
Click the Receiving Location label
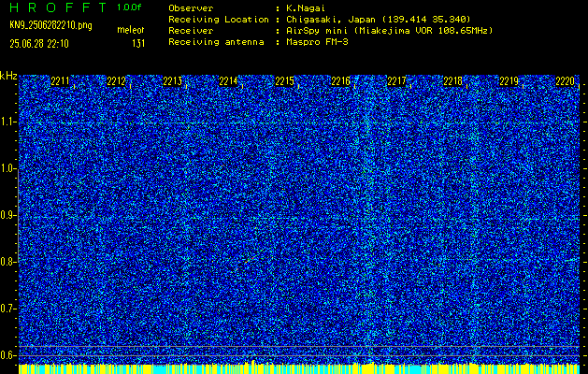(x=219, y=20)
